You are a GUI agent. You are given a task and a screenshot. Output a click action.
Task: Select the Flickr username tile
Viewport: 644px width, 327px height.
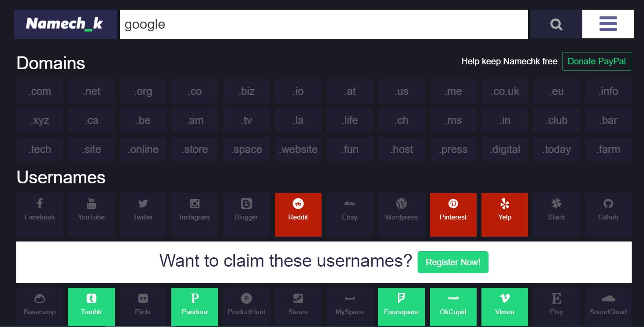click(x=143, y=307)
